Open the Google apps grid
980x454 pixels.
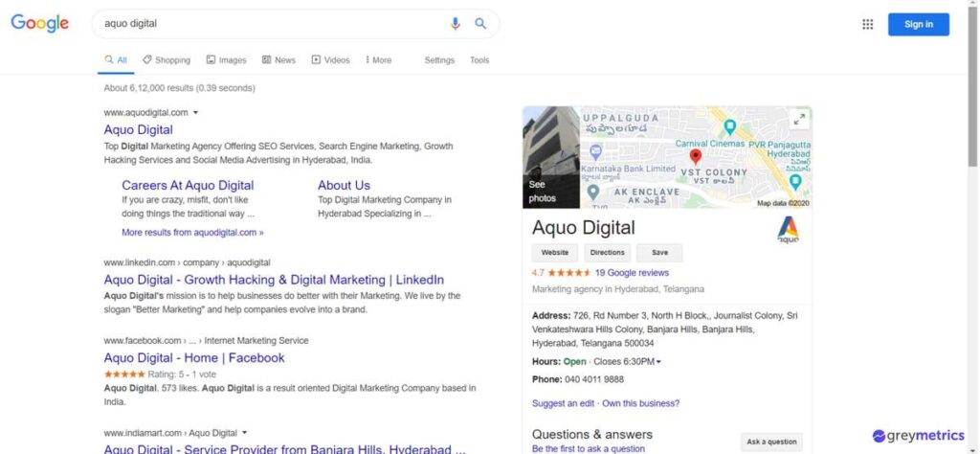(867, 24)
